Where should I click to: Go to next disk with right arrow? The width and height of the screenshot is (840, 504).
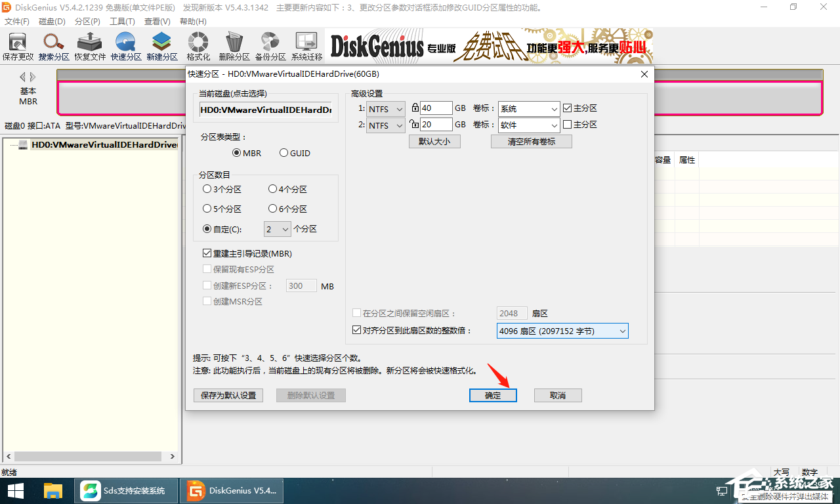(33, 77)
